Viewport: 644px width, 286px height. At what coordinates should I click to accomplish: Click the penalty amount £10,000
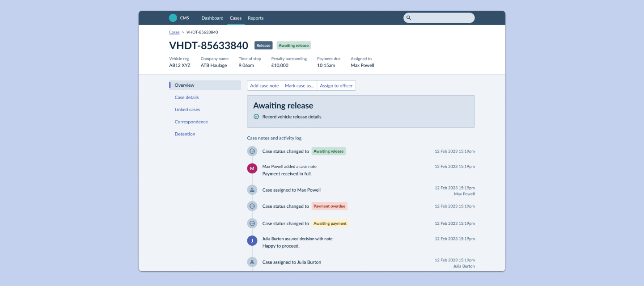point(280,65)
